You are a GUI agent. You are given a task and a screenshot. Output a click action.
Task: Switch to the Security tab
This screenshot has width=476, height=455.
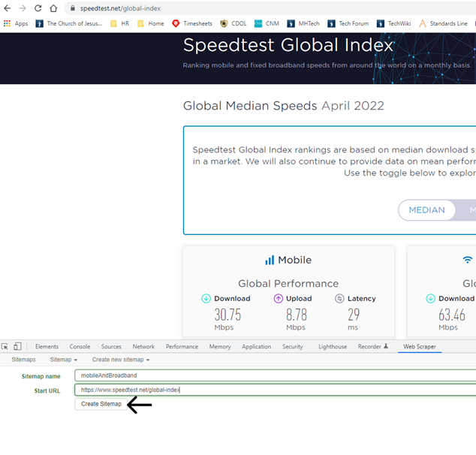click(x=293, y=347)
